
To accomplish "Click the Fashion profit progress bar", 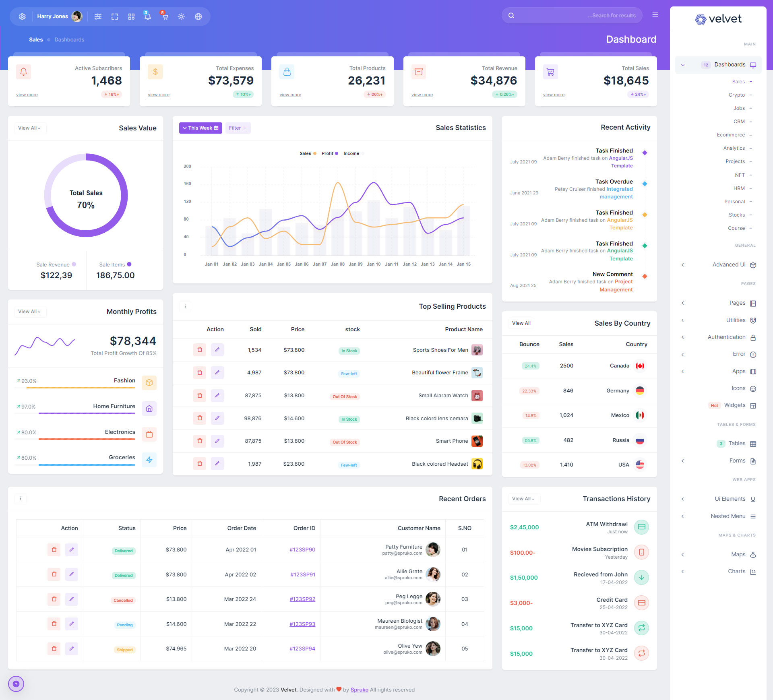I will coord(81,388).
